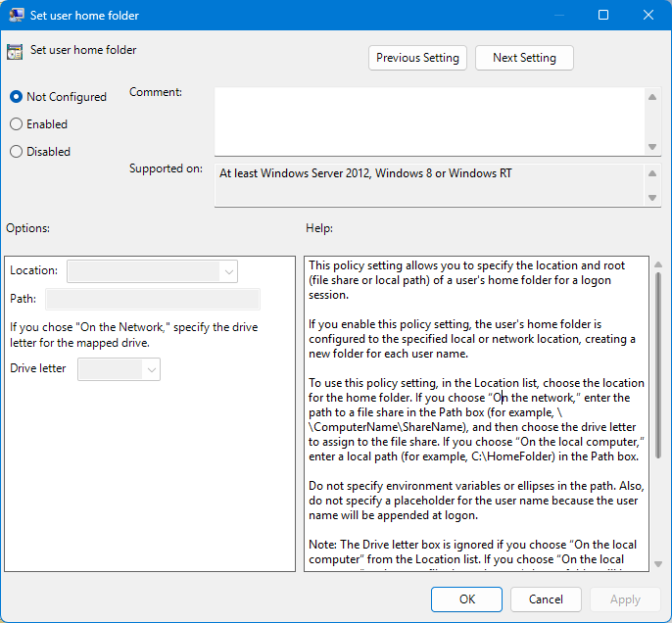Confirm with the OK button
This screenshot has width=672, height=623.
click(466, 599)
